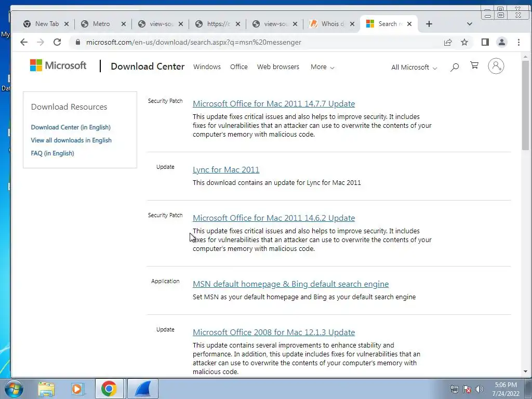Close the Metro tab
The width and height of the screenshot is (532, 399).
(x=124, y=24)
